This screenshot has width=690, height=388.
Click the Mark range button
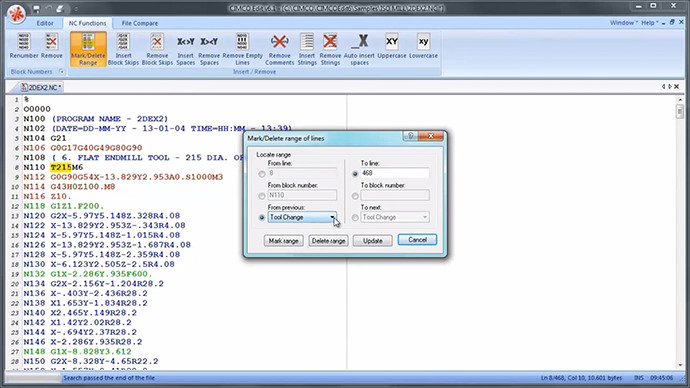[x=283, y=241]
